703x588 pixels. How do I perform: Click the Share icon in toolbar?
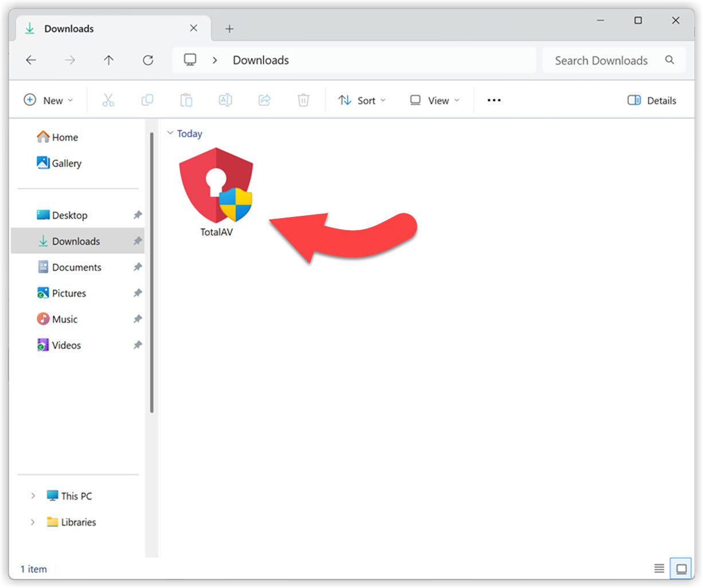tap(264, 101)
